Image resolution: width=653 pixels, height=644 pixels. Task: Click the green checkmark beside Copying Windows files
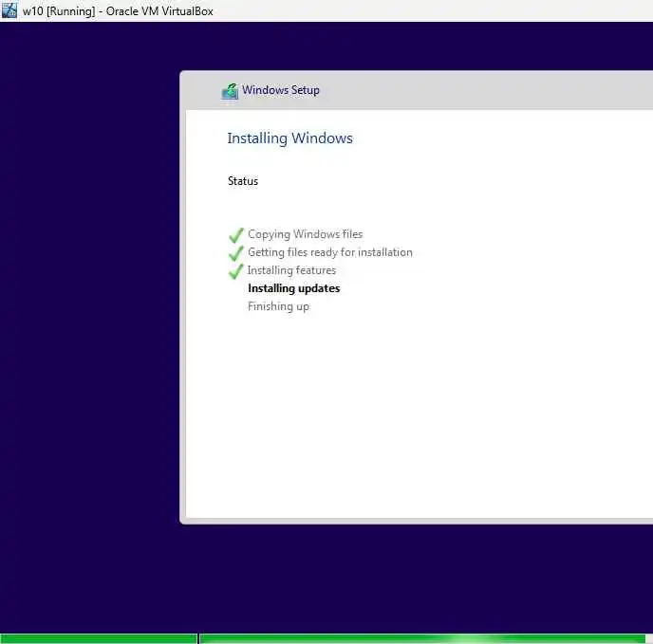tap(236, 235)
